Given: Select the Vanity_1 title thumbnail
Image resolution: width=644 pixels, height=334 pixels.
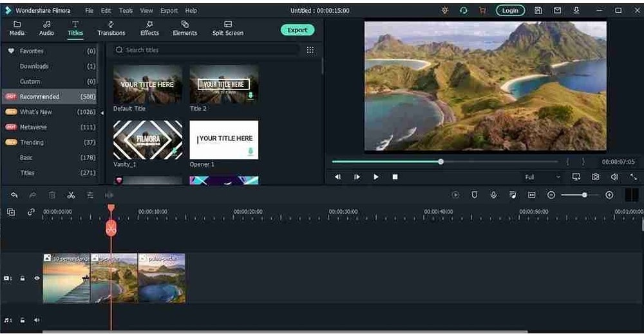Looking at the screenshot, I should (x=148, y=140).
